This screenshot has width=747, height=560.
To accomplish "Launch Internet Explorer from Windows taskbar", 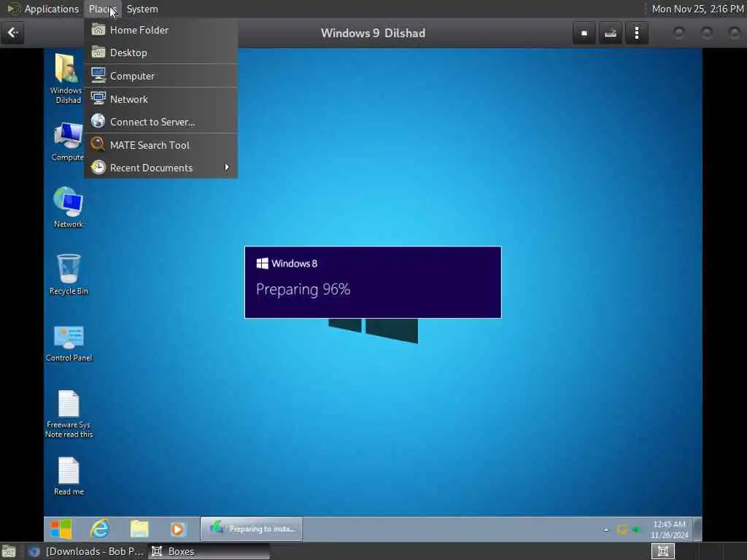I will [100, 529].
